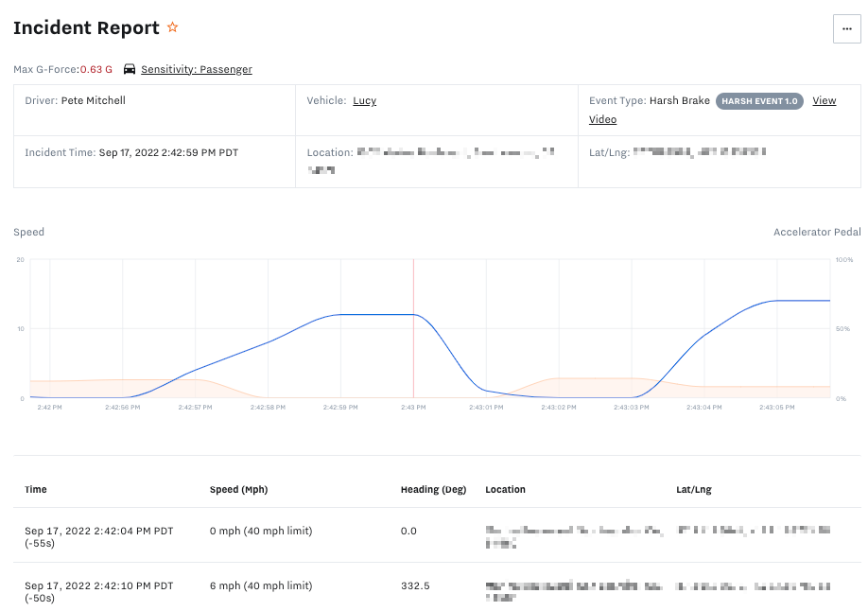Open the Sensitivity: Passenger setting
The width and height of the screenshot is (868, 611).
196,69
